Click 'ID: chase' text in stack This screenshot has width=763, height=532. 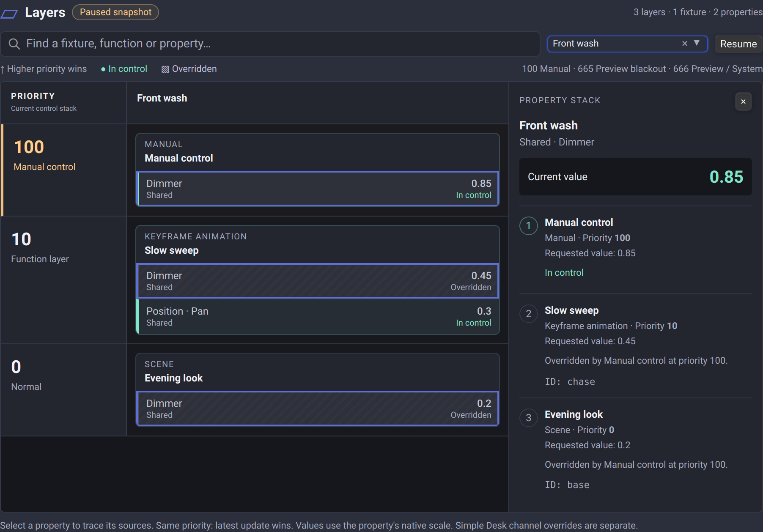tap(570, 382)
